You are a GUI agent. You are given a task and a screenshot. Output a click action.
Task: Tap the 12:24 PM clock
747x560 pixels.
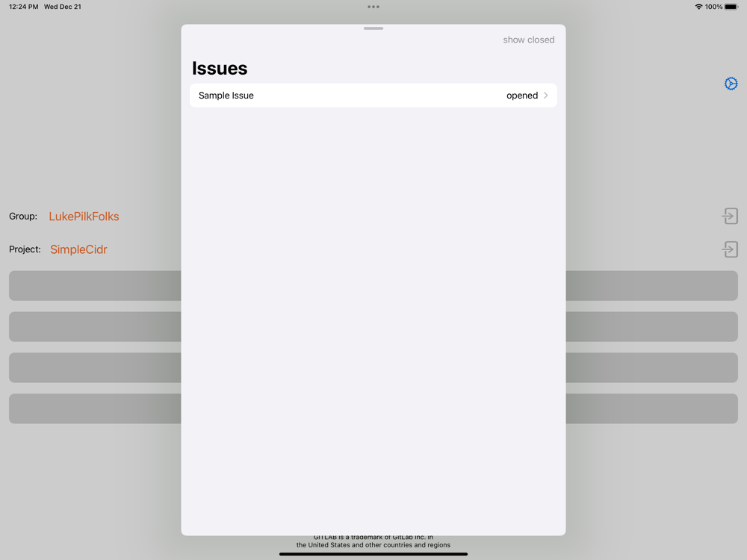coord(23,7)
